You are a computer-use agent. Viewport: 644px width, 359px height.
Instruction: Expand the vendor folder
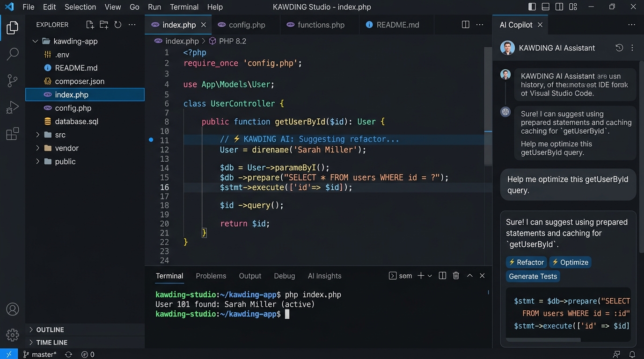(x=37, y=148)
